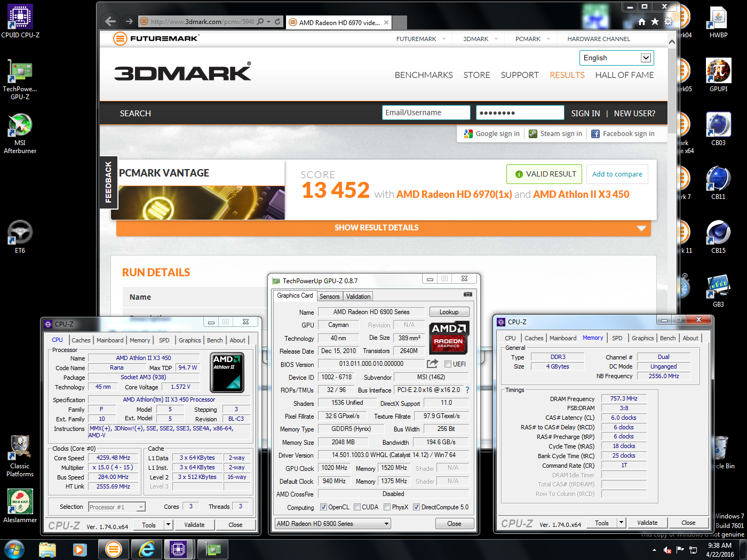Screen dimensions: 747x560
Task: Open Aleslammer desktop icon
Action: [20, 506]
